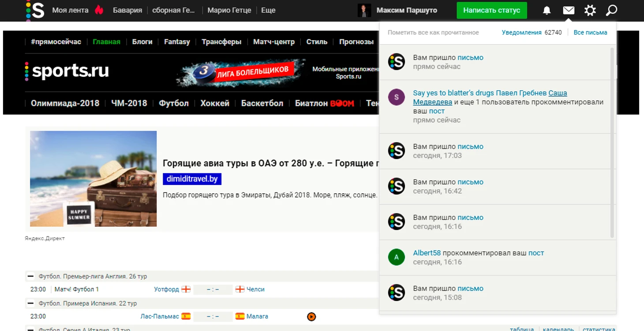The width and height of the screenshot is (644, 331).
Task: Click Максим Паршуто profile avatar
Action: coord(364,10)
